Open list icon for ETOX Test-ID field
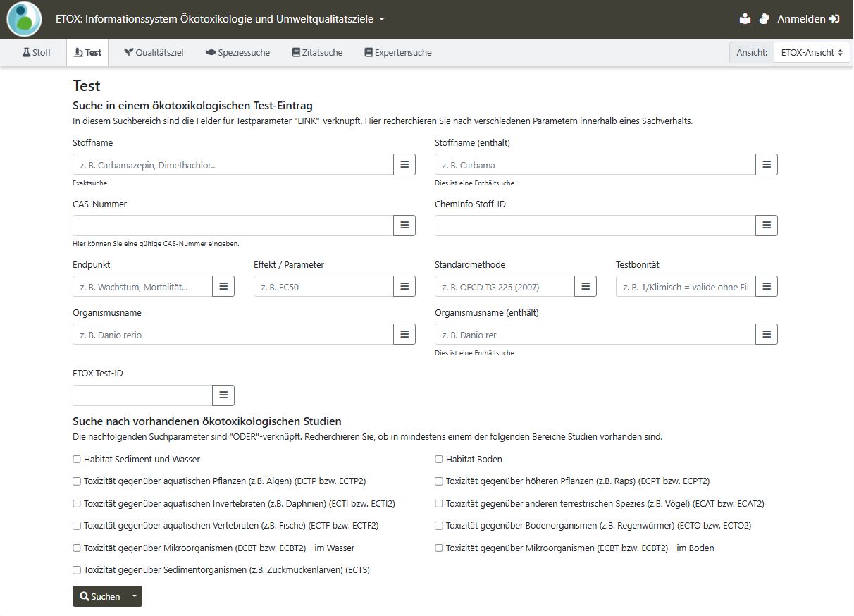The width and height of the screenshot is (854, 616). (223, 395)
